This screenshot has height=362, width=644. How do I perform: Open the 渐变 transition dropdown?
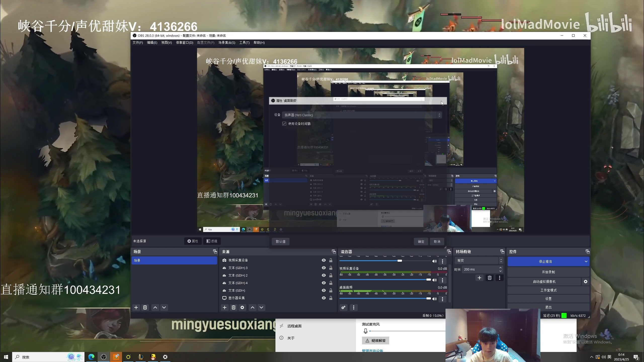(479, 260)
